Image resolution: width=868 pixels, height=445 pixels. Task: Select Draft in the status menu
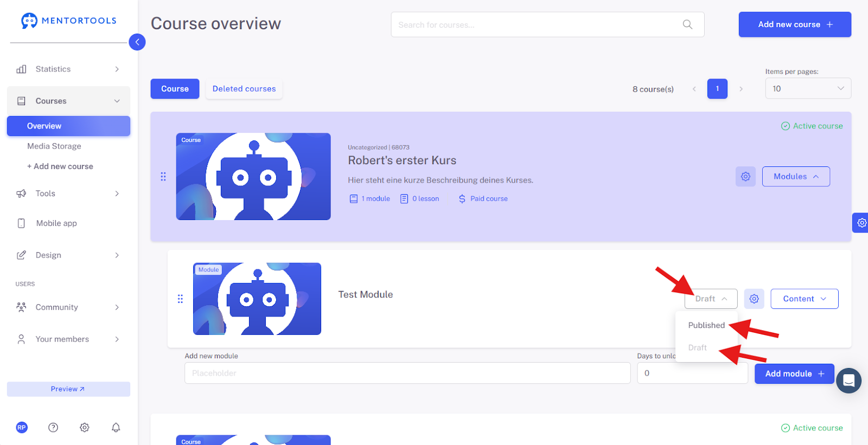coord(698,347)
